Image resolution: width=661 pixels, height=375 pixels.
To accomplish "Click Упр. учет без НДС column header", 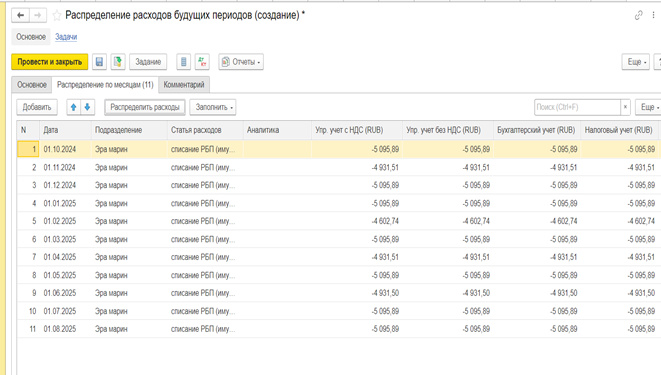I will pyautogui.click(x=448, y=130).
